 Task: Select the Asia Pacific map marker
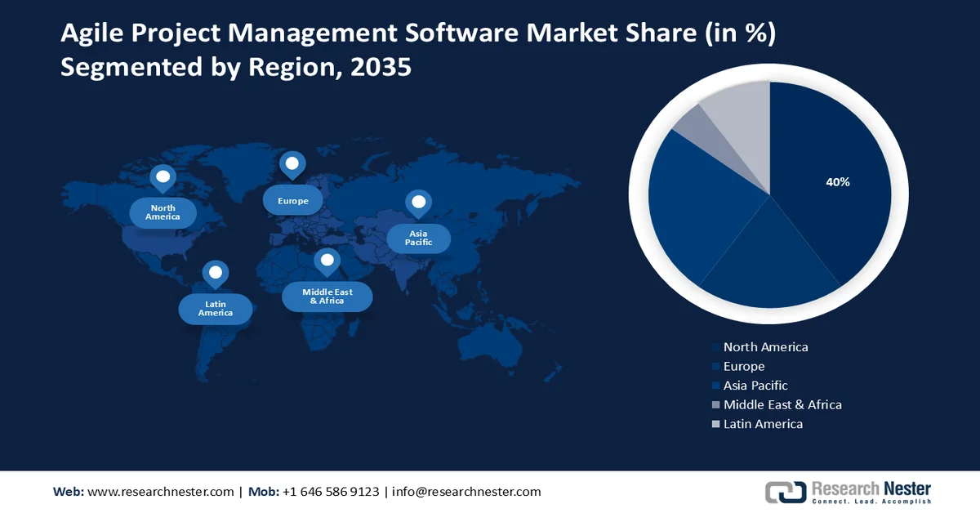(x=419, y=202)
